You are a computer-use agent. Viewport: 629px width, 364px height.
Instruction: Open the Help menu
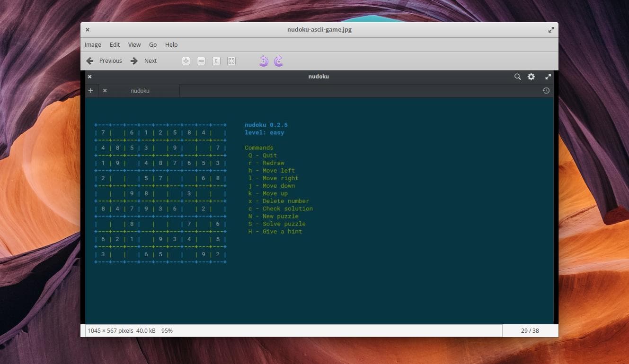click(x=171, y=45)
